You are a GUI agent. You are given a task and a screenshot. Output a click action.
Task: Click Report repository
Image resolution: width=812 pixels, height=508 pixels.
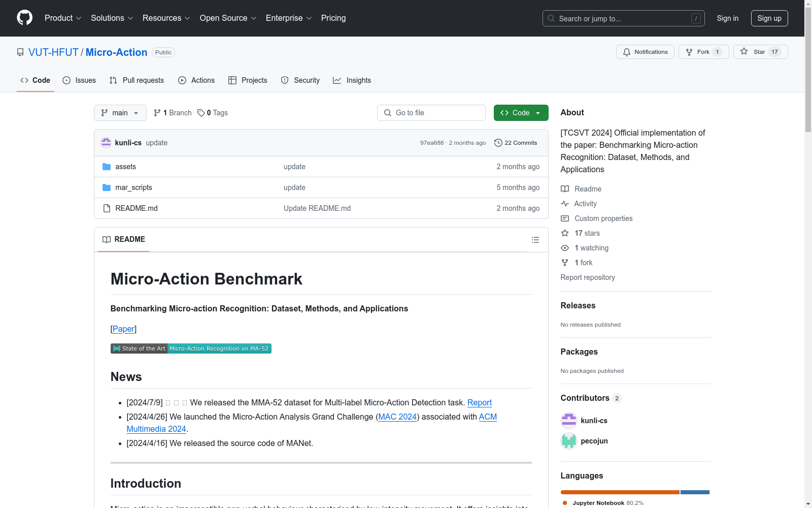pyautogui.click(x=588, y=277)
